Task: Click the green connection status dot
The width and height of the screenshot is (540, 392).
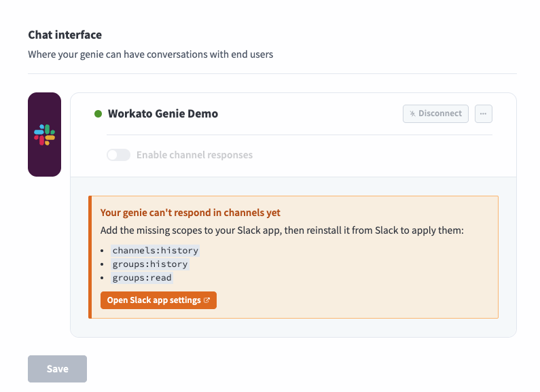Action: (98, 113)
